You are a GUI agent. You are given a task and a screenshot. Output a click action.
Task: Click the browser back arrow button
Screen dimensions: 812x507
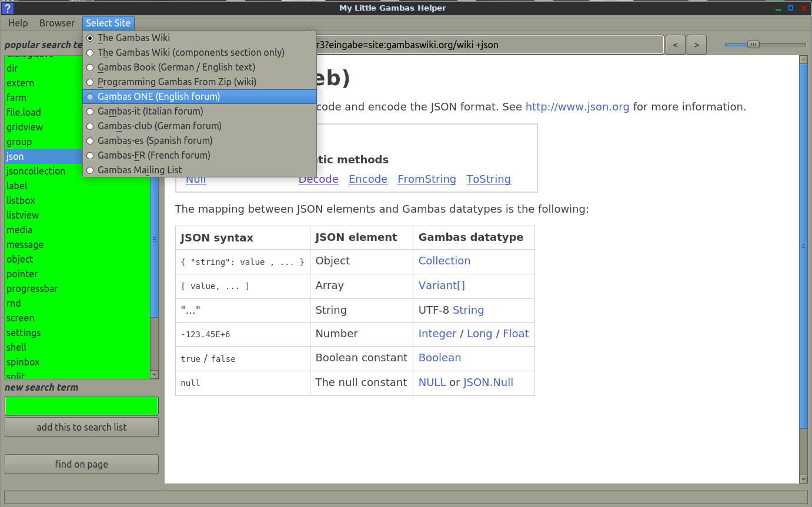click(675, 45)
